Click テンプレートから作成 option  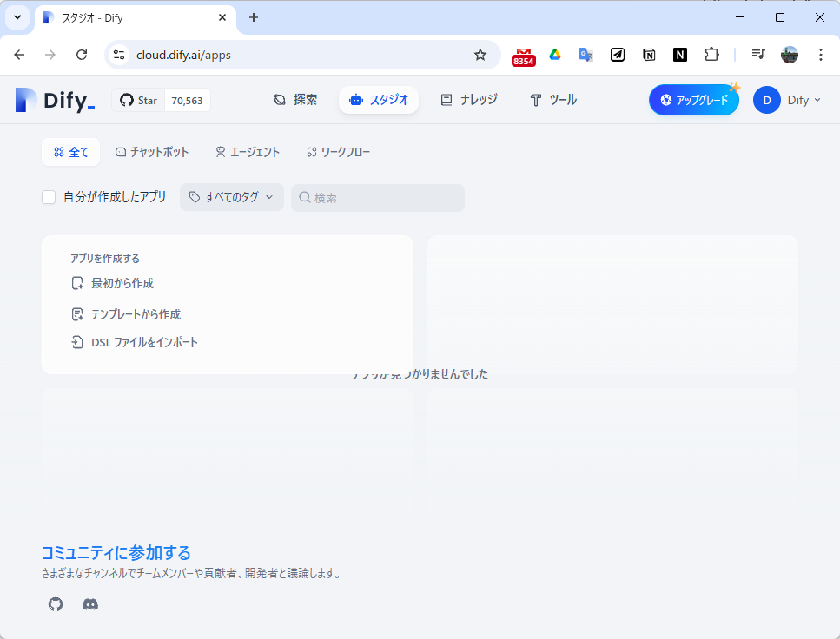(x=127, y=314)
